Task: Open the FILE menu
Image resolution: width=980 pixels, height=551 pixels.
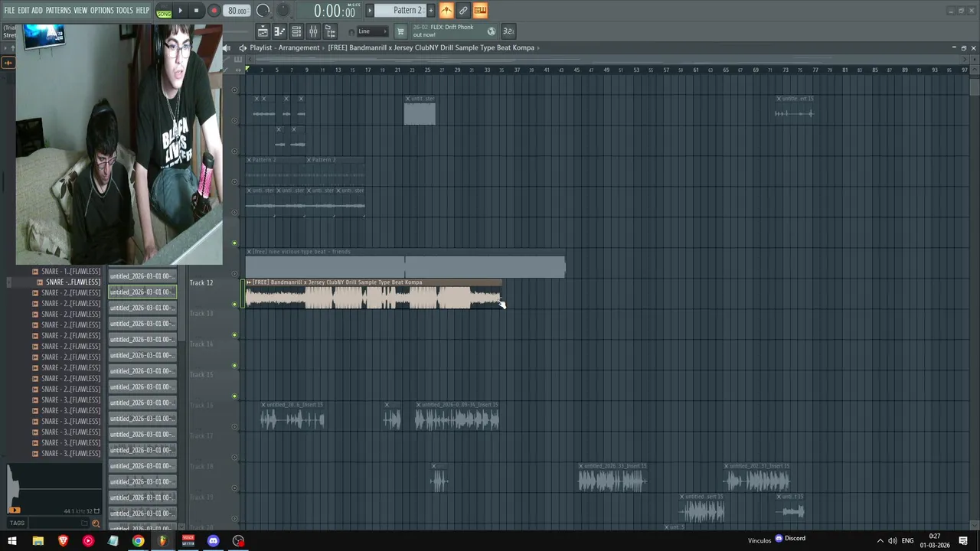Action: [9, 10]
